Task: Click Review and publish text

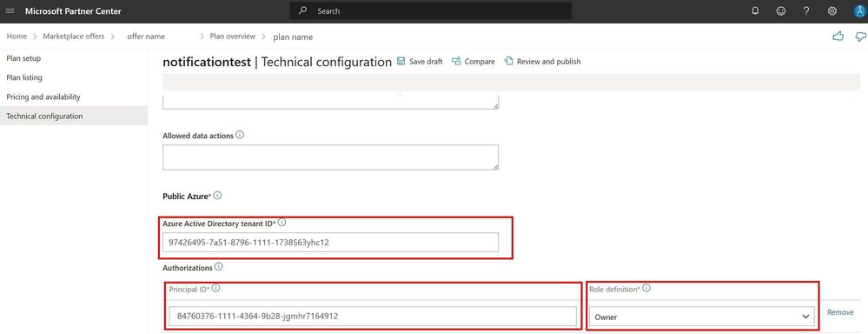Action: [x=548, y=62]
